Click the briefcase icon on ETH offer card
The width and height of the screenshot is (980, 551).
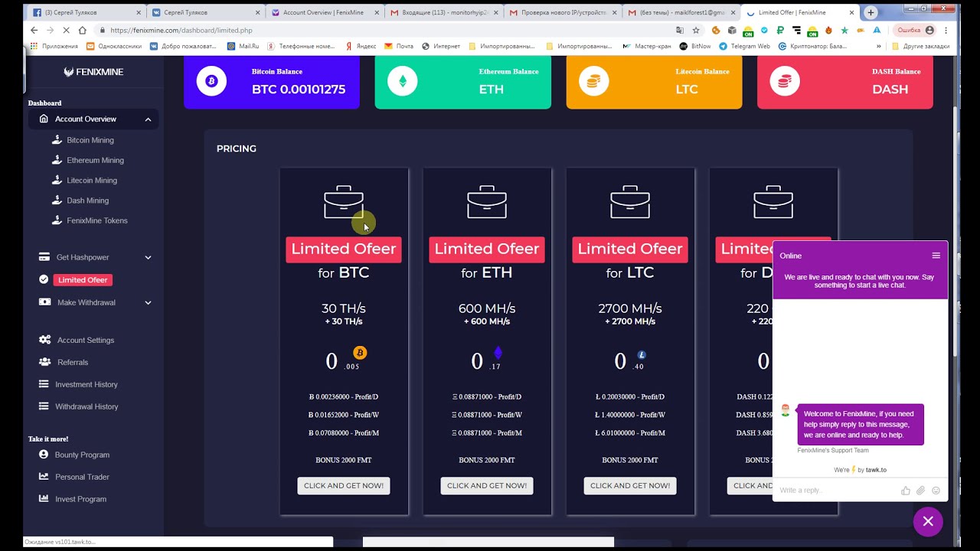click(487, 202)
